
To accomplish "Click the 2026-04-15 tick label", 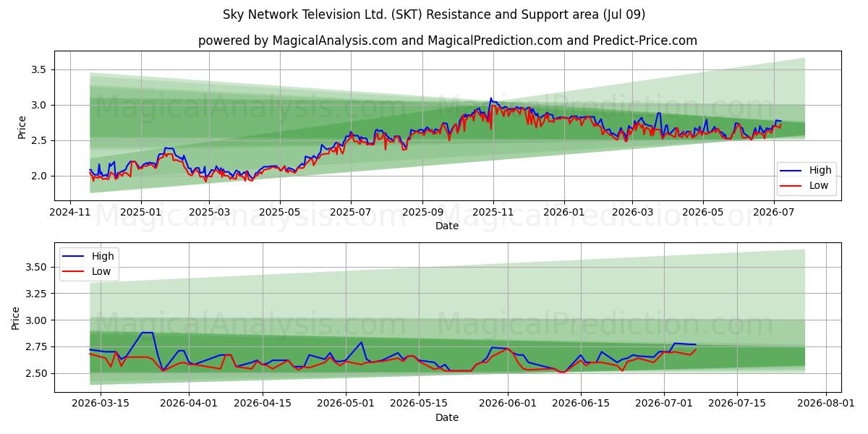I will tap(263, 404).
